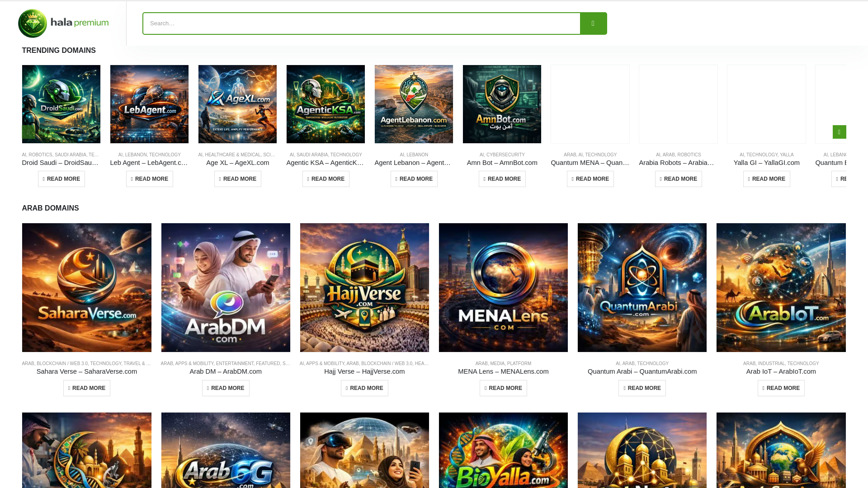Select the CYBERSECURITY tag above Amn Bot
Image resolution: width=868 pixels, height=488 pixels.
point(505,155)
